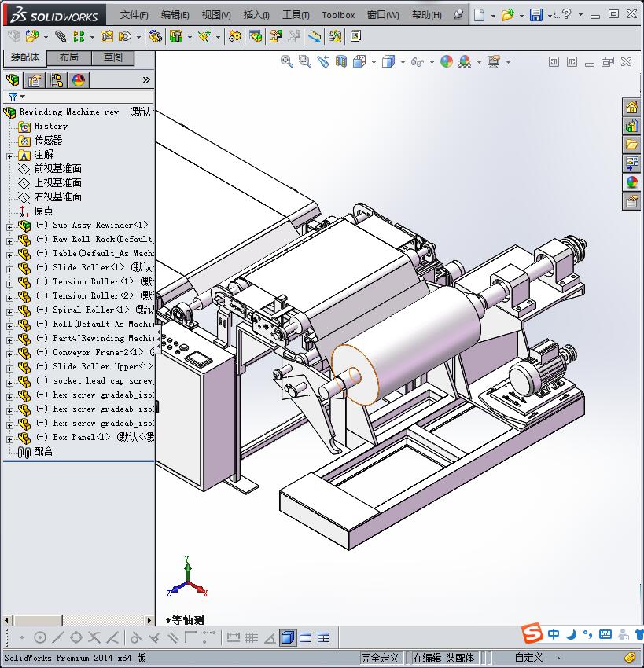Toggle the point snap icon in bottom toolbar

(x=22, y=637)
